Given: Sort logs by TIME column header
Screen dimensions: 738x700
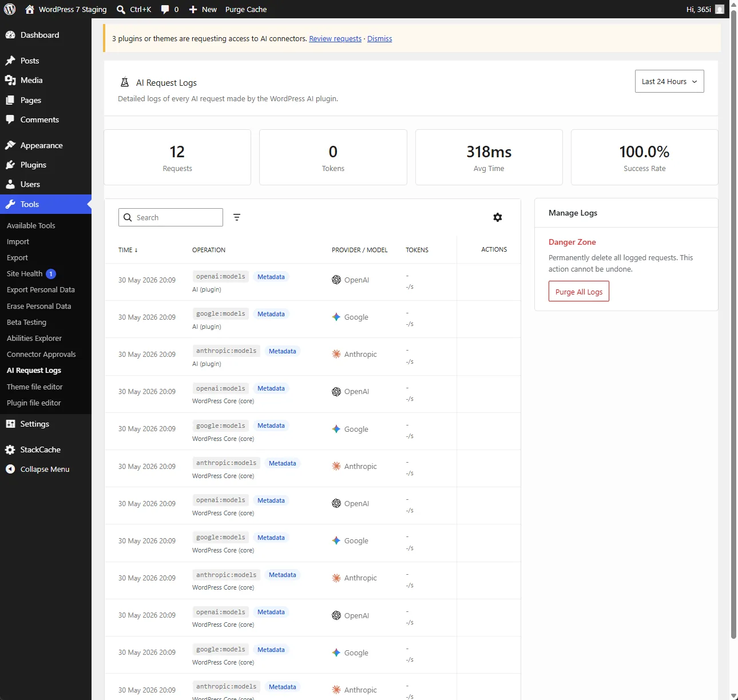Looking at the screenshot, I should [128, 250].
